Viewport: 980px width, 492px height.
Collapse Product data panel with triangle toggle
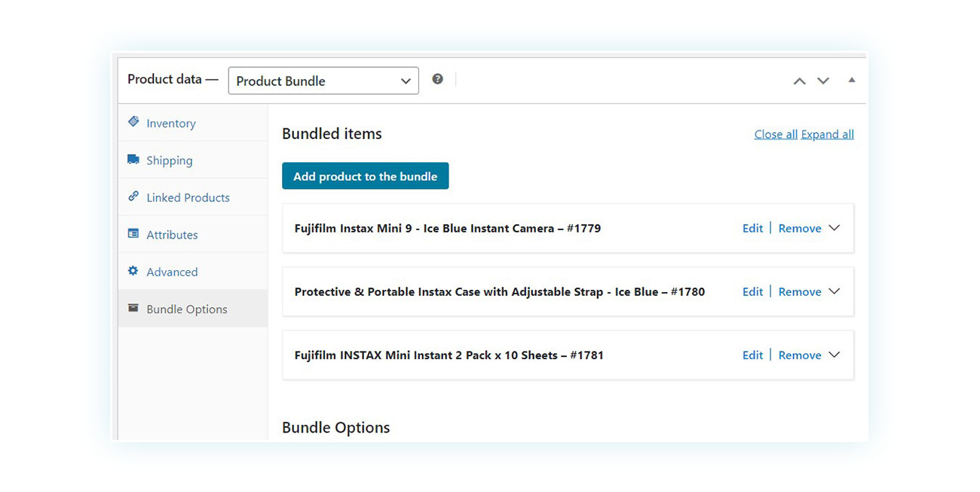click(x=852, y=79)
